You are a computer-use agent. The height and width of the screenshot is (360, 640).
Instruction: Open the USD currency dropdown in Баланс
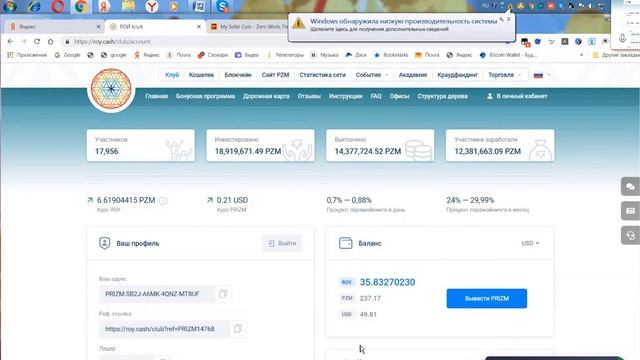click(x=530, y=243)
